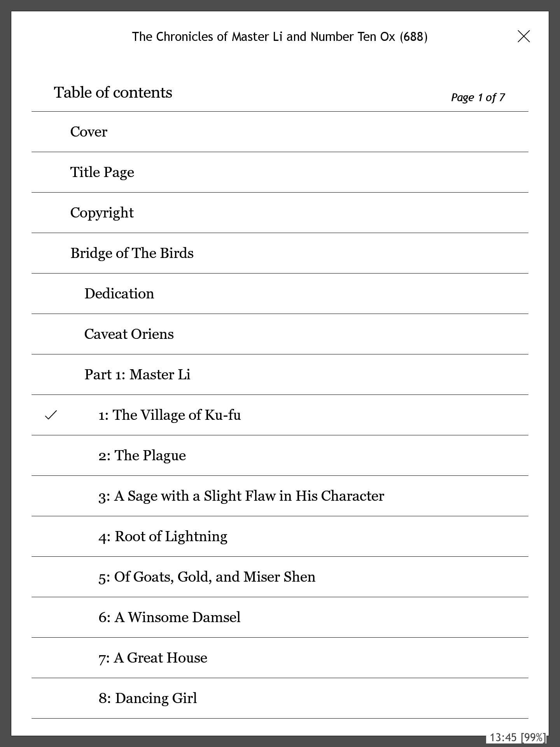The height and width of the screenshot is (747, 560).
Task: Open chapter 3: A Sage with a Slight Flaw
Action: [x=241, y=496]
